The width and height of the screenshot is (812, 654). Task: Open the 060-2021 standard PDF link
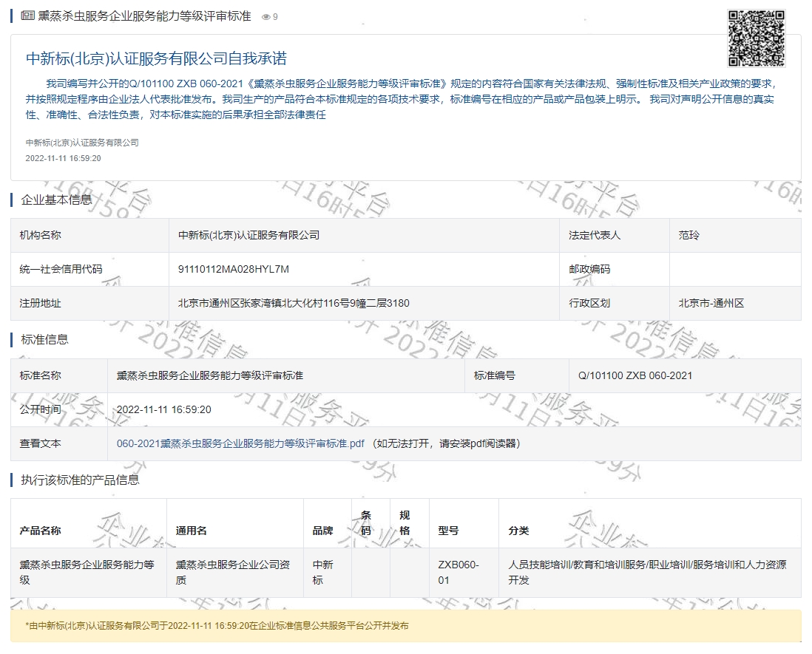pos(240,443)
